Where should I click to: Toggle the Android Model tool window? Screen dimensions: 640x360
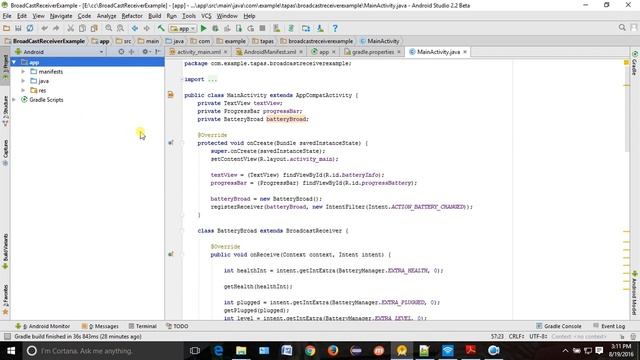coord(635,293)
